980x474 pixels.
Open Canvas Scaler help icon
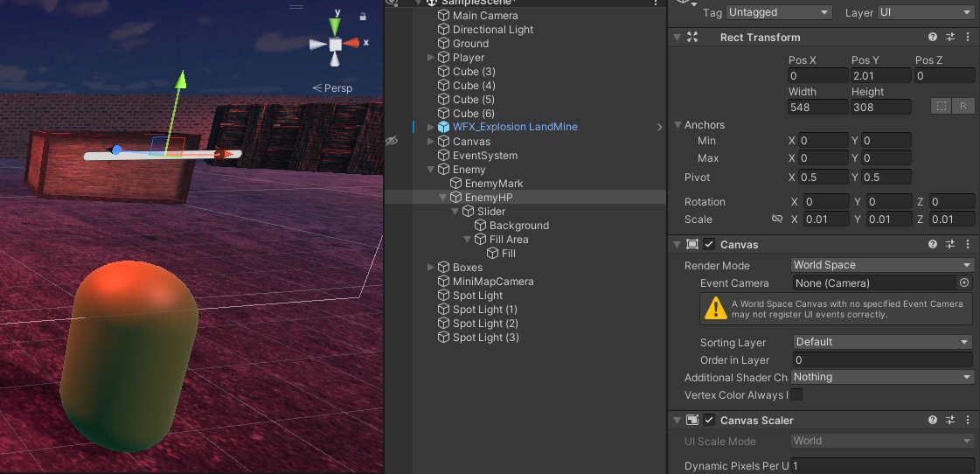point(933,421)
